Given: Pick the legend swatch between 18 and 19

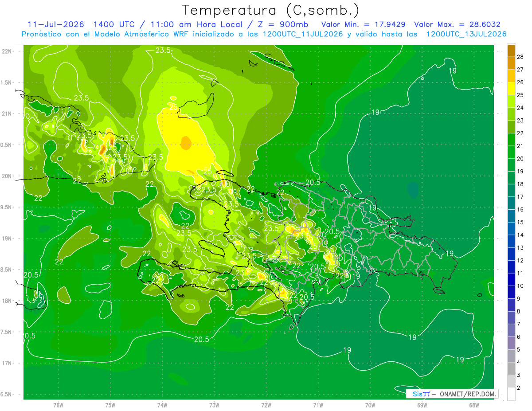Looking at the screenshot, I should point(511,177).
